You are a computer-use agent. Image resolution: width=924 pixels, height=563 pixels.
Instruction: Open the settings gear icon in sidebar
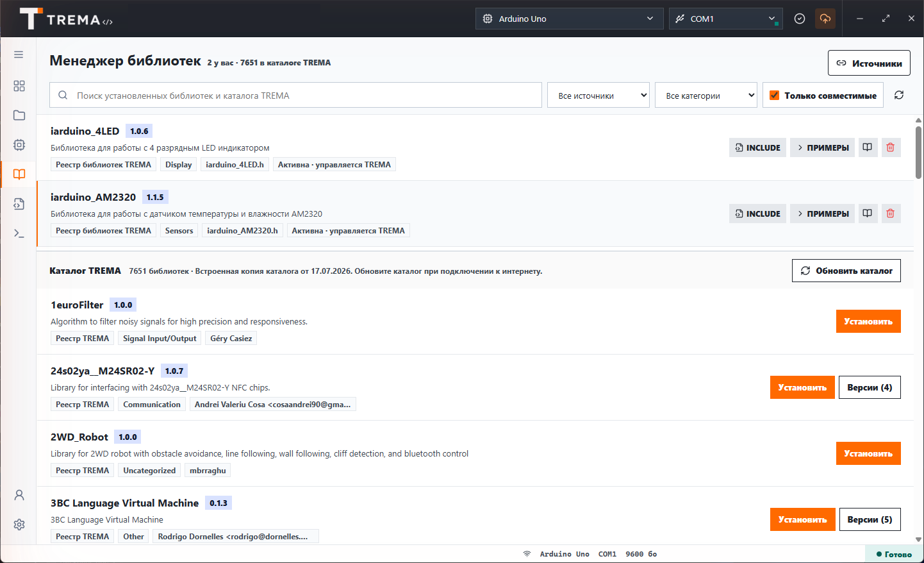pos(19,525)
